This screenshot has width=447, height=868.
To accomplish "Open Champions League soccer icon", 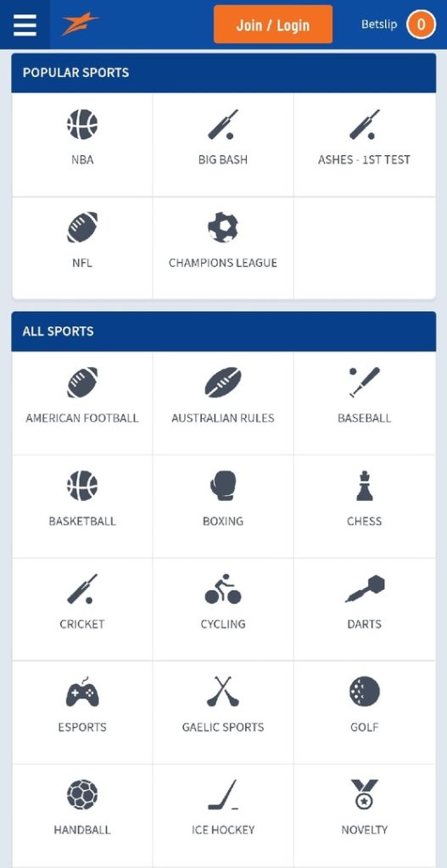I will 223,227.
